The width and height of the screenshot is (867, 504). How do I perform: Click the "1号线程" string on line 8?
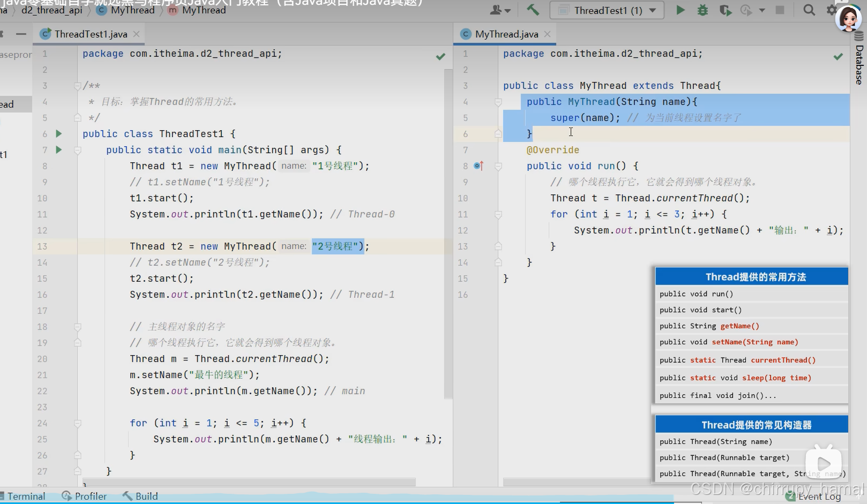tap(335, 166)
